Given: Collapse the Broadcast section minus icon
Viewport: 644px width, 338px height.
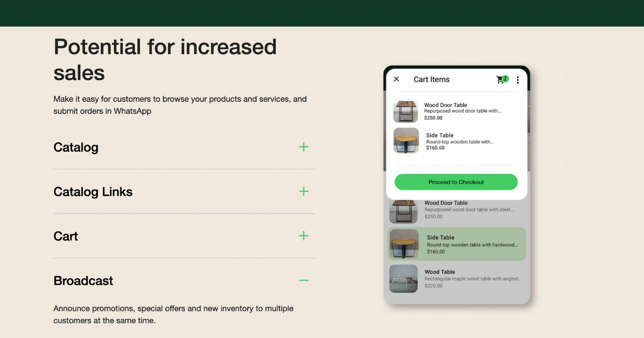Looking at the screenshot, I should 304,280.
